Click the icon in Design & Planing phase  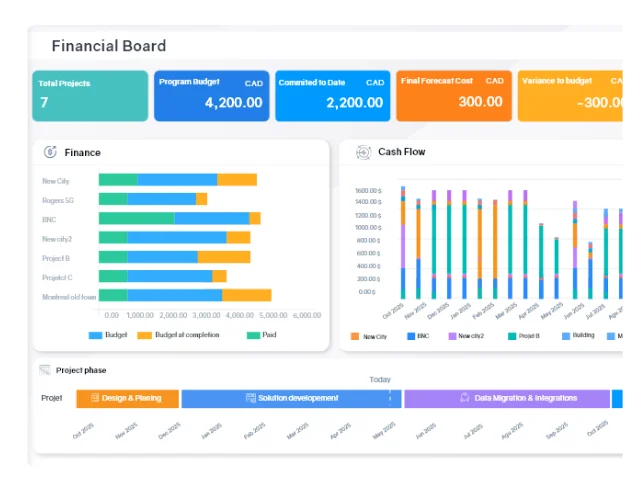pyautogui.click(x=95, y=398)
